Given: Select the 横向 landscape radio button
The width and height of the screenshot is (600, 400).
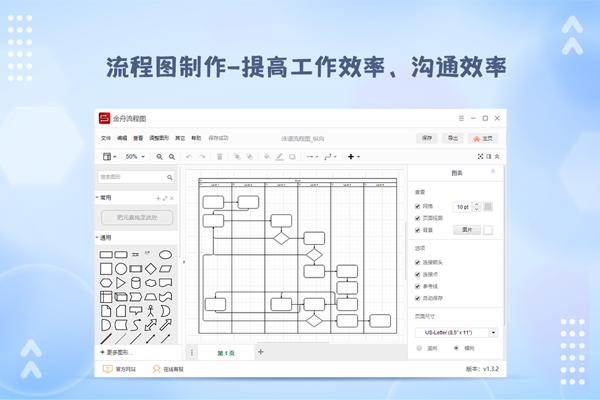Looking at the screenshot, I should click(x=457, y=348).
